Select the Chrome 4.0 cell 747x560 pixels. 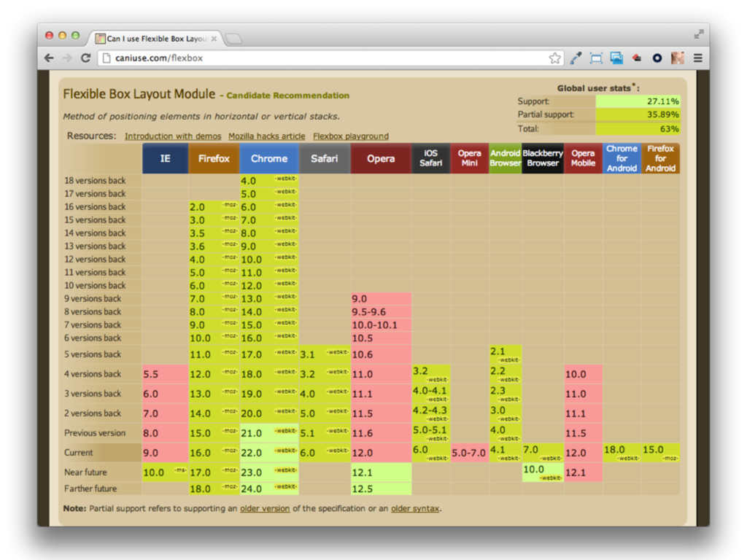coord(269,181)
